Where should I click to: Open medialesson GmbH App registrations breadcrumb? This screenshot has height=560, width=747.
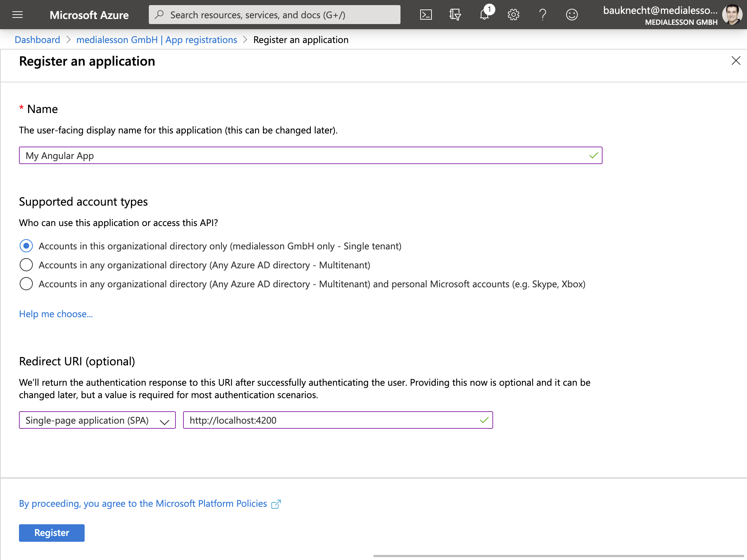[156, 40]
